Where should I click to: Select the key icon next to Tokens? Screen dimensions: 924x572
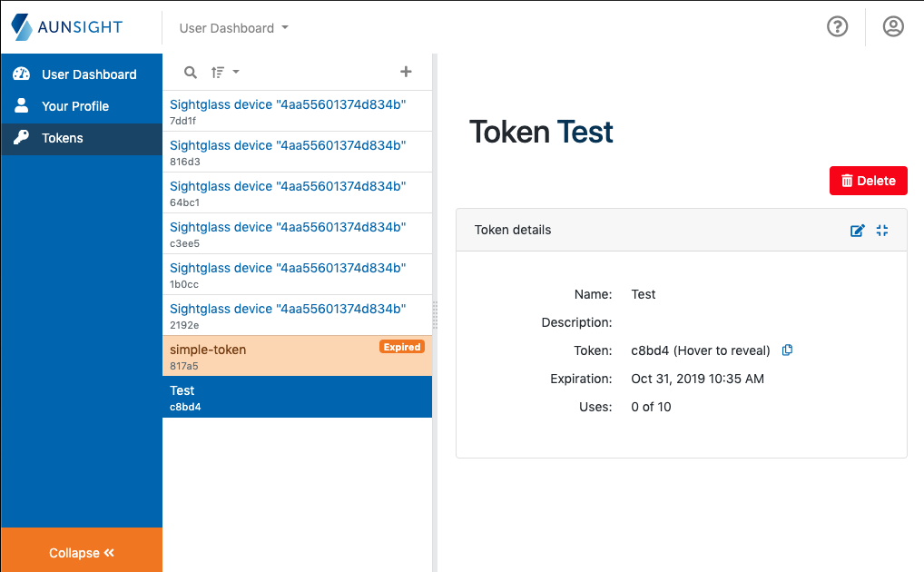tap(20, 138)
